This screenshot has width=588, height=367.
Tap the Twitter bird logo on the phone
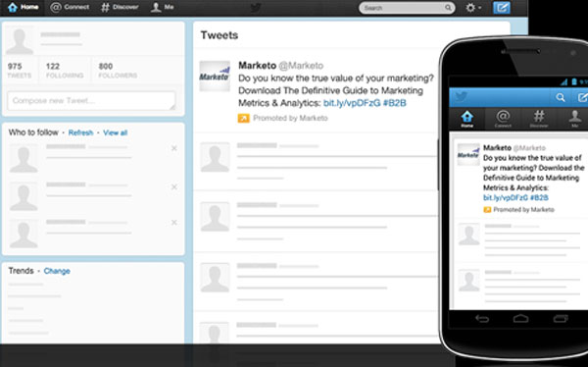click(x=462, y=97)
